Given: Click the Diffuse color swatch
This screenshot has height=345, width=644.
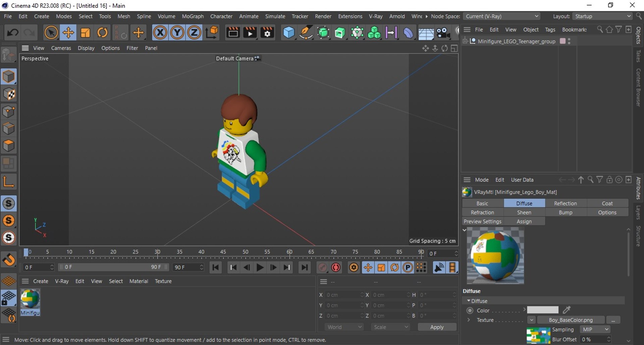Looking at the screenshot, I should pos(542,310).
